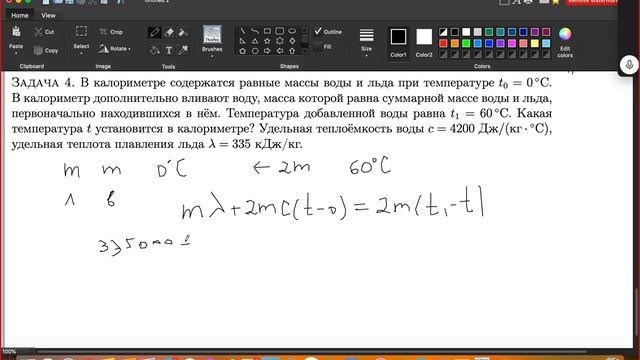Choose the curve shape
This screenshot has height=360, width=640.
(x=255, y=31)
